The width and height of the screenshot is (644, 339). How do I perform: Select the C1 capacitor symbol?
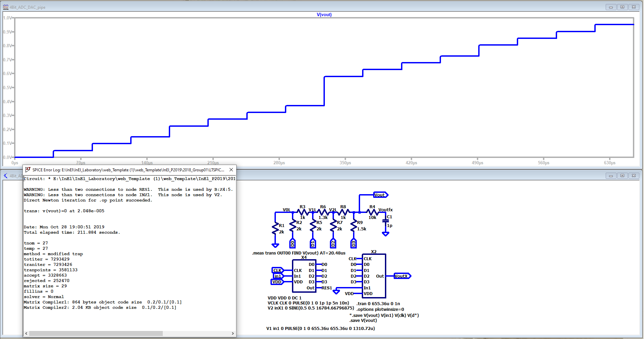click(386, 221)
